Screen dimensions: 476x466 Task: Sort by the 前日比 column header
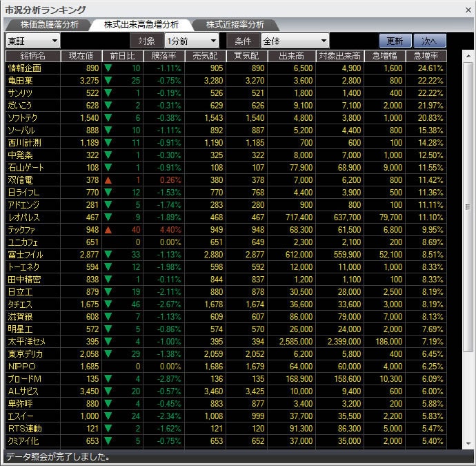[x=122, y=56]
